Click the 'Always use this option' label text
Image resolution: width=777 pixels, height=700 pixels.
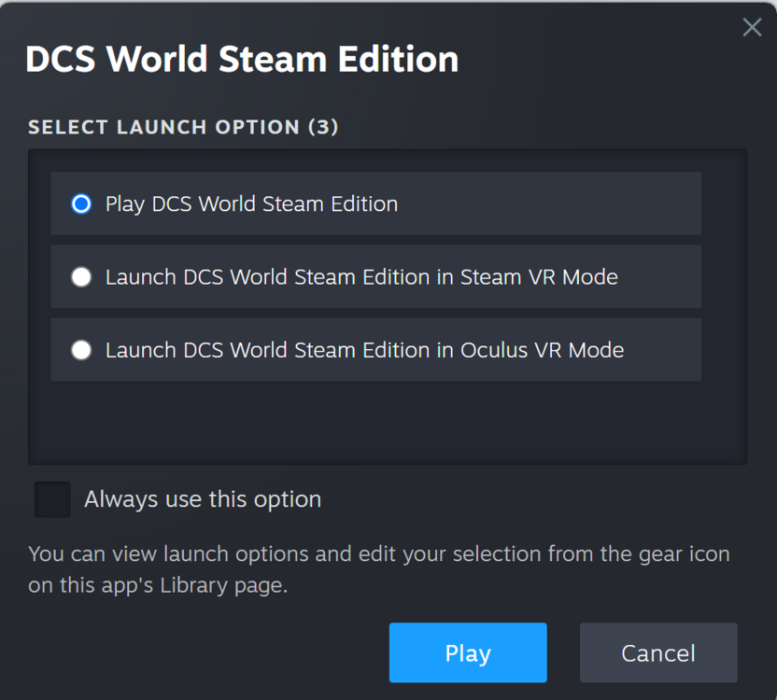click(x=203, y=499)
